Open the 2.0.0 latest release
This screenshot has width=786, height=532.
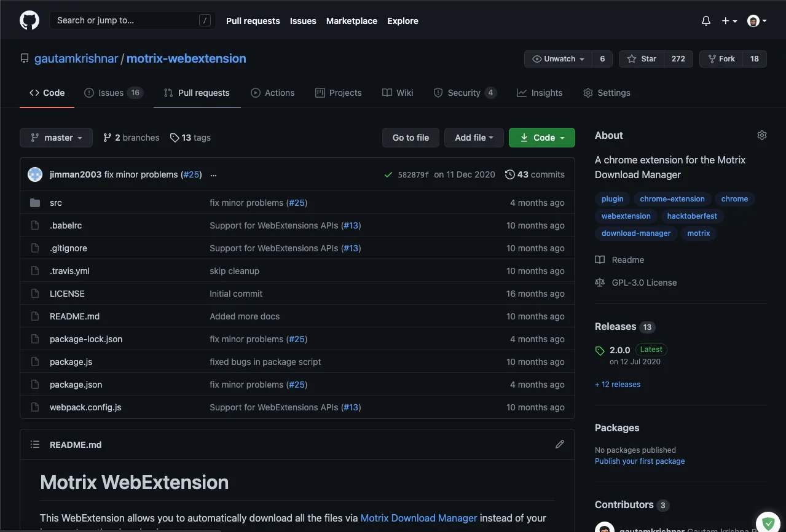620,350
